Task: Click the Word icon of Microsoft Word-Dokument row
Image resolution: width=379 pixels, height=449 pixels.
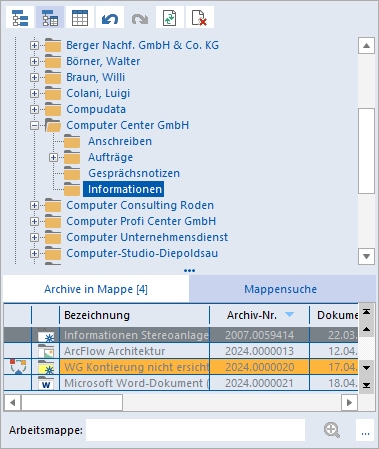Action: (x=46, y=383)
